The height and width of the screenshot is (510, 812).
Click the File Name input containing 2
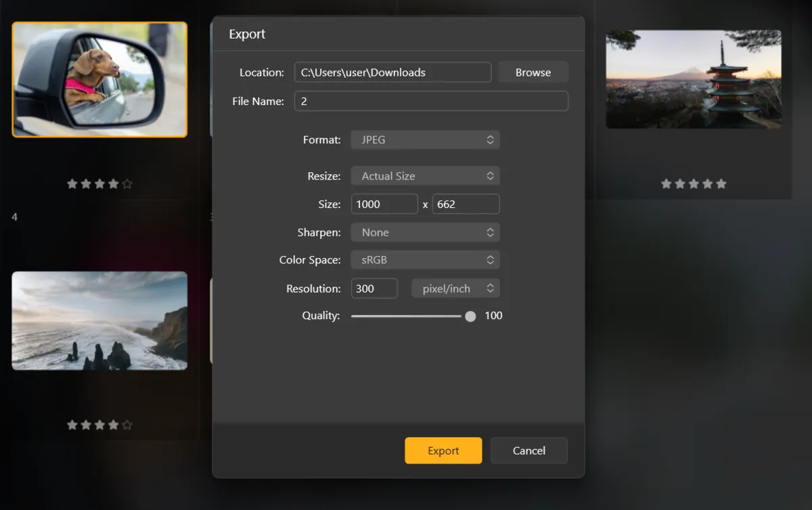coord(431,100)
